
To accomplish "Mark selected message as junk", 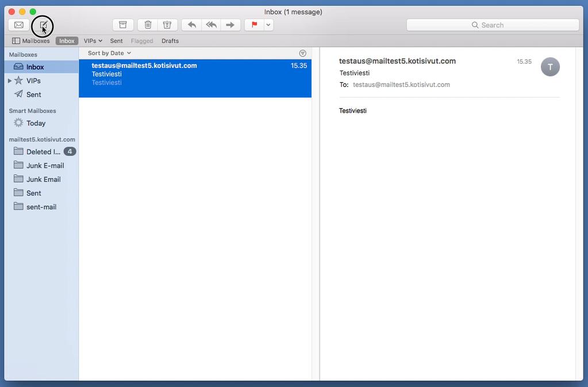I will tap(167, 25).
